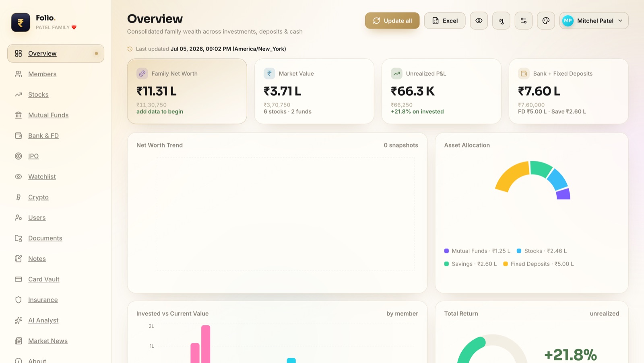Viewport: 644px width, 363px height.
Task: Click '+21.8% on invested' text
Action: [417, 112]
